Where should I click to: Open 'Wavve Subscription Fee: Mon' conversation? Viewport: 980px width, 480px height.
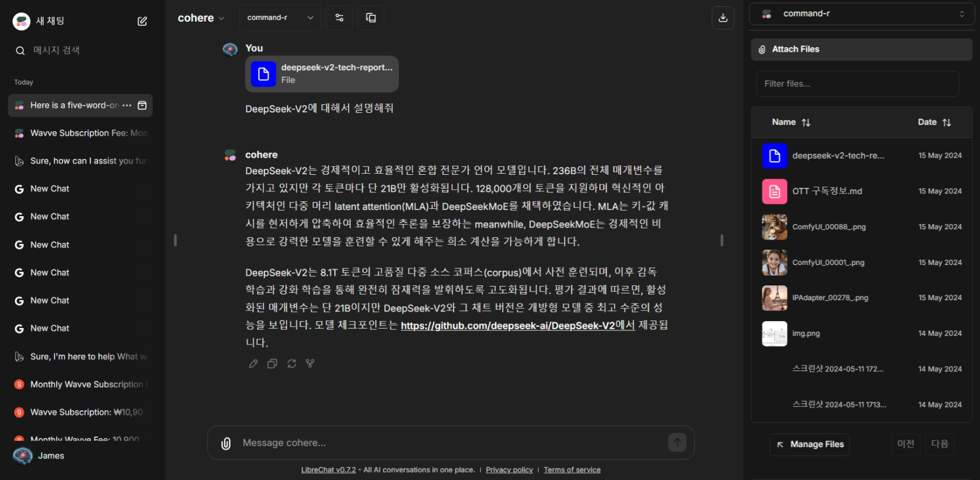pos(81,133)
